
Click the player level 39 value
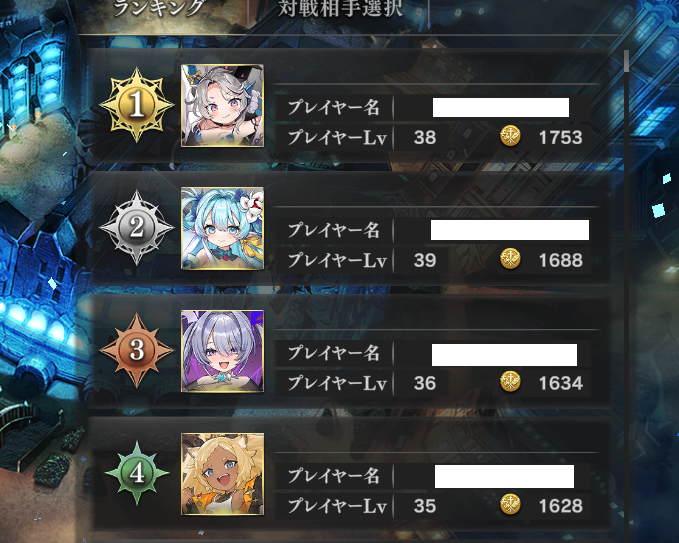424,260
